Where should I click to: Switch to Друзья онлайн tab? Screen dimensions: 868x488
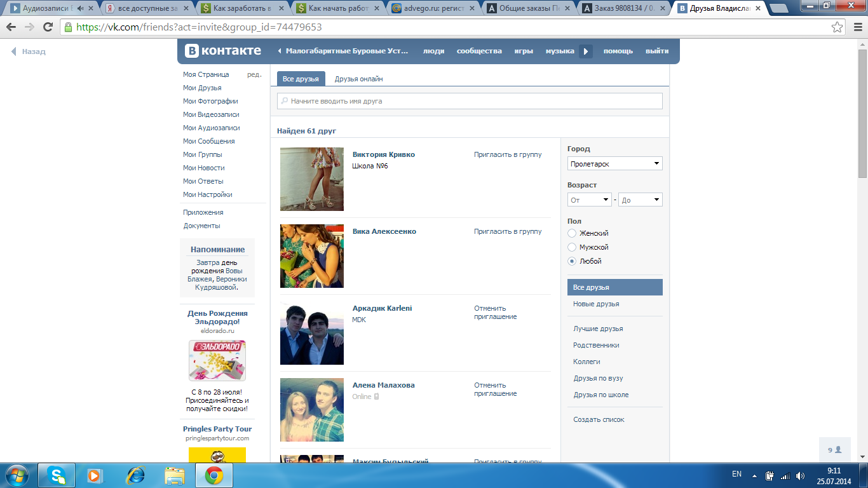point(359,79)
